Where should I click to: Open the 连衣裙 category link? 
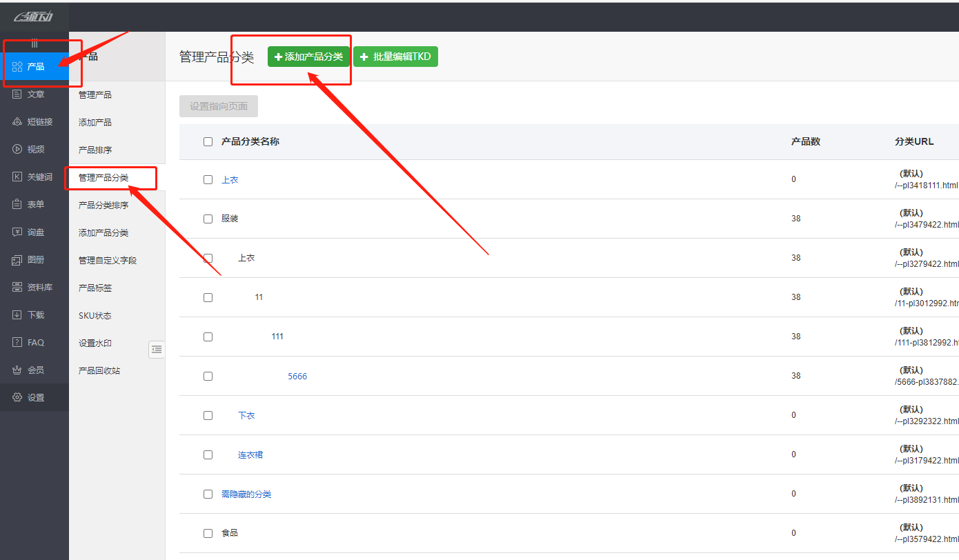point(250,455)
